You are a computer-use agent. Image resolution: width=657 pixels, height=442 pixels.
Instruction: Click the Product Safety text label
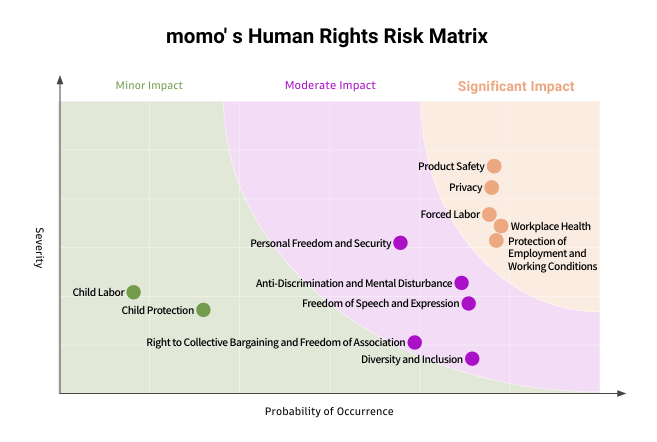point(451,167)
